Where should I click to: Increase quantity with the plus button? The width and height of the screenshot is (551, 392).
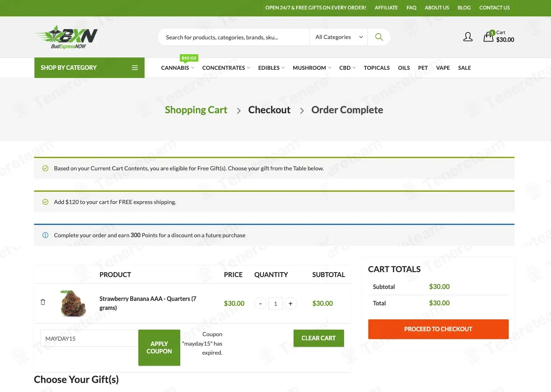click(290, 304)
